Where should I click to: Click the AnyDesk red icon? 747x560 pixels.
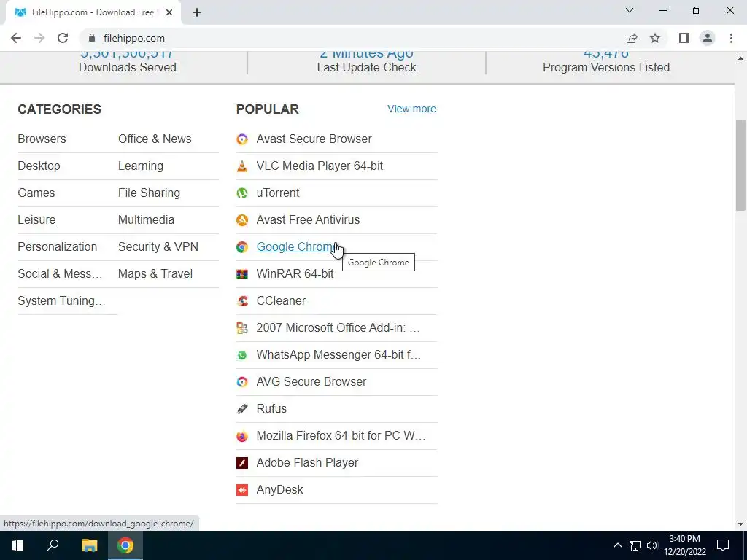(x=242, y=489)
